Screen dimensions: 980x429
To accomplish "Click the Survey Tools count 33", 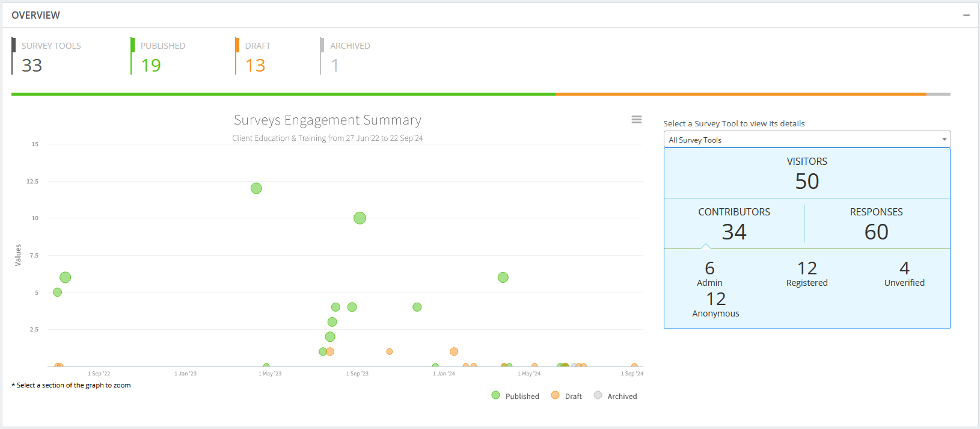I will pyautogui.click(x=32, y=65).
